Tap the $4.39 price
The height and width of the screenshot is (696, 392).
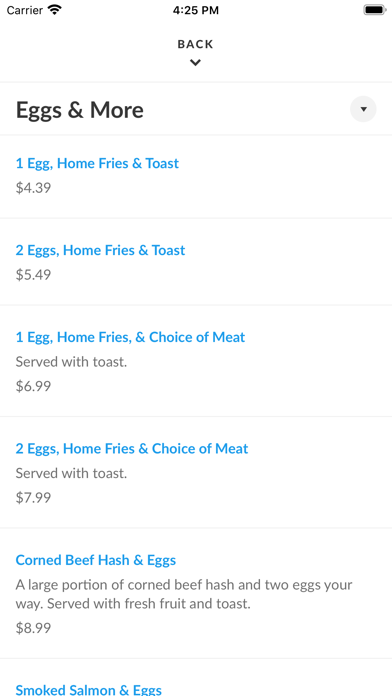tap(33, 188)
